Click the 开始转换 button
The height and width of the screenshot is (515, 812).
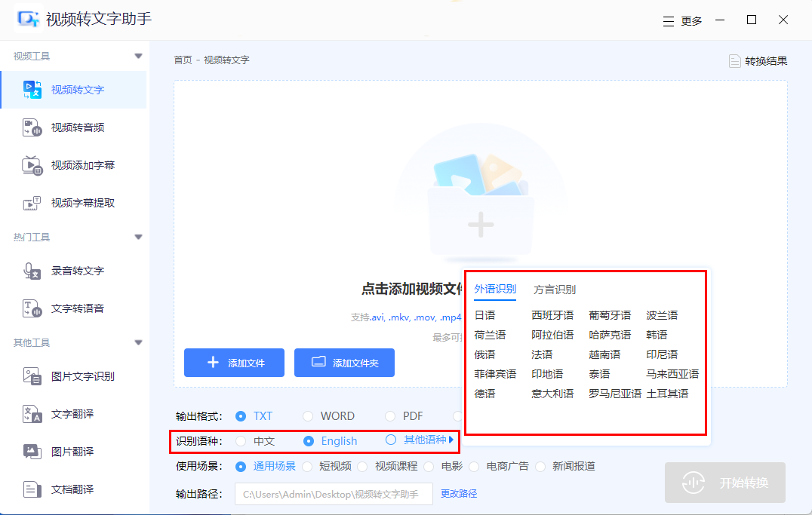coord(725,483)
